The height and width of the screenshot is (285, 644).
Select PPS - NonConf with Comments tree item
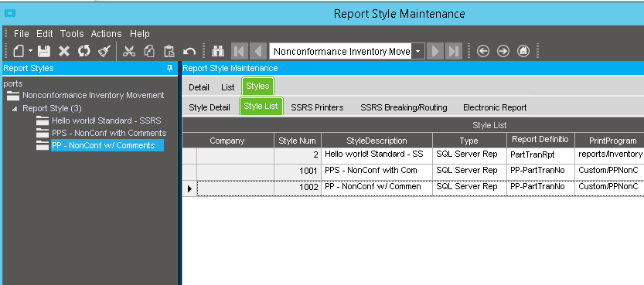click(x=109, y=133)
